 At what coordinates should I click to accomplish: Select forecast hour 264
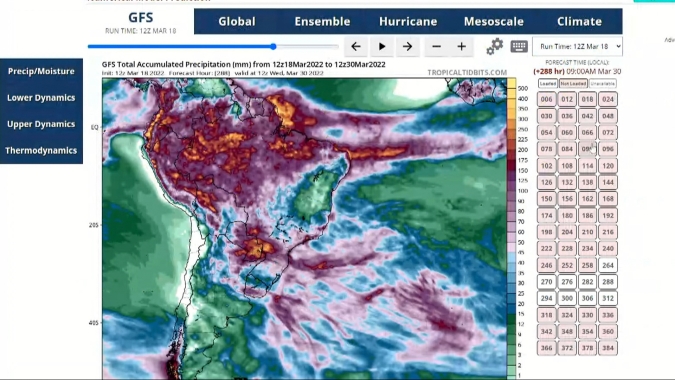pos(608,266)
